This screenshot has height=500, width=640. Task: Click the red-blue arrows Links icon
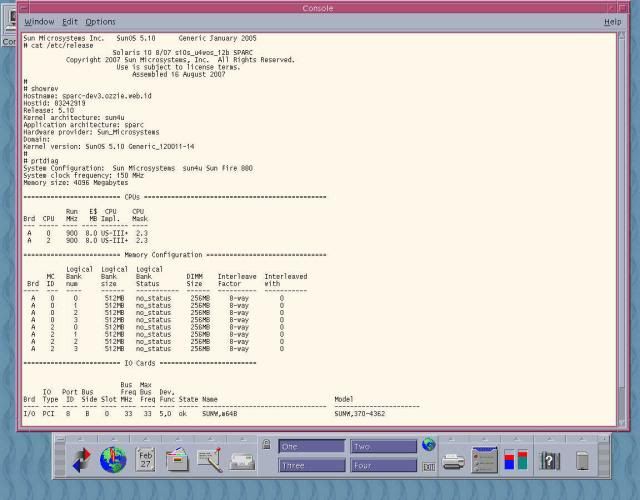pos(81,460)
